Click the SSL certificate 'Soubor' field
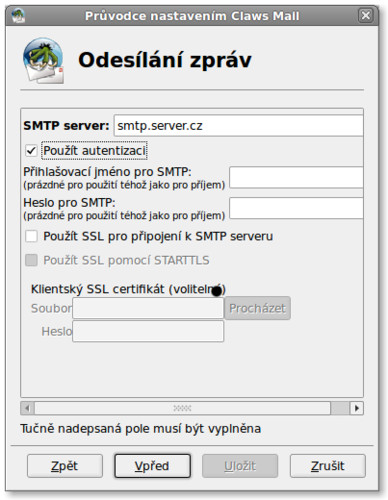The width and height of the screenshot is (388, 500). 148,308
